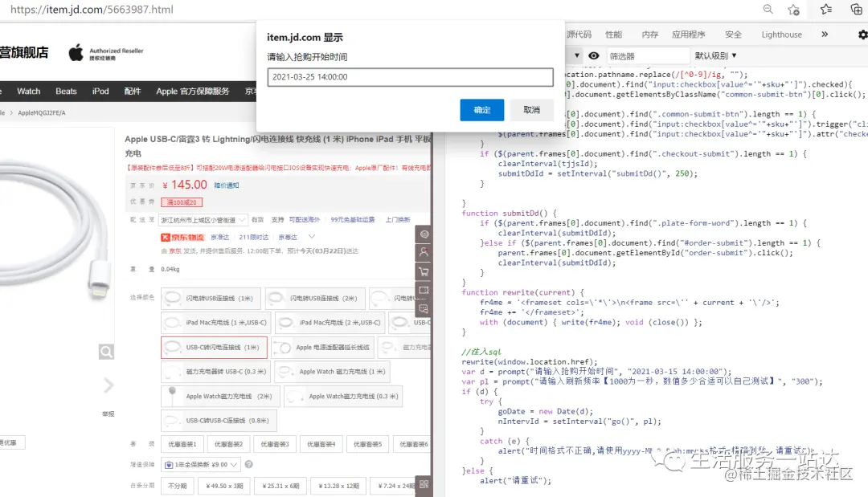The image size is (868, 497).
Task: Choose 优惠套装1 bundle
Action: [x=182, y=444]
